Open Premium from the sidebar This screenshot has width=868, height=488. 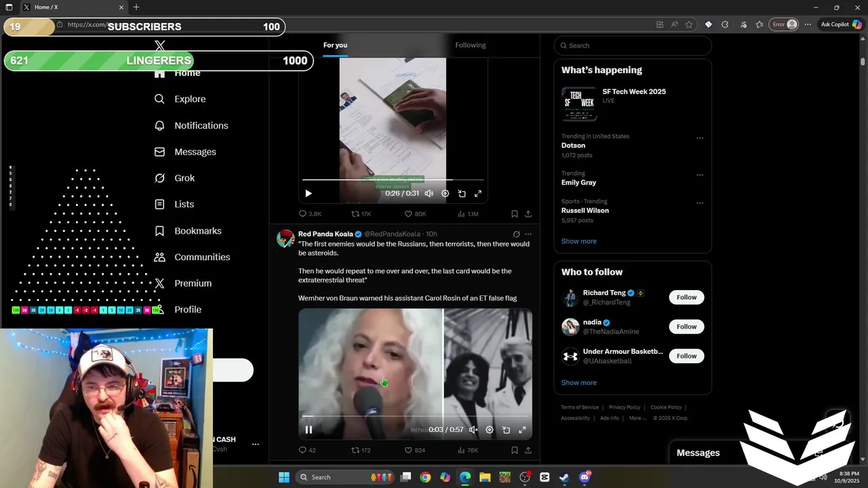(182, 283)
